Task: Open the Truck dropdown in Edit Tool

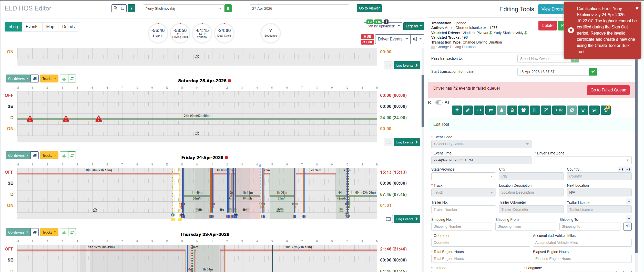Action: [x=464, y=192]
